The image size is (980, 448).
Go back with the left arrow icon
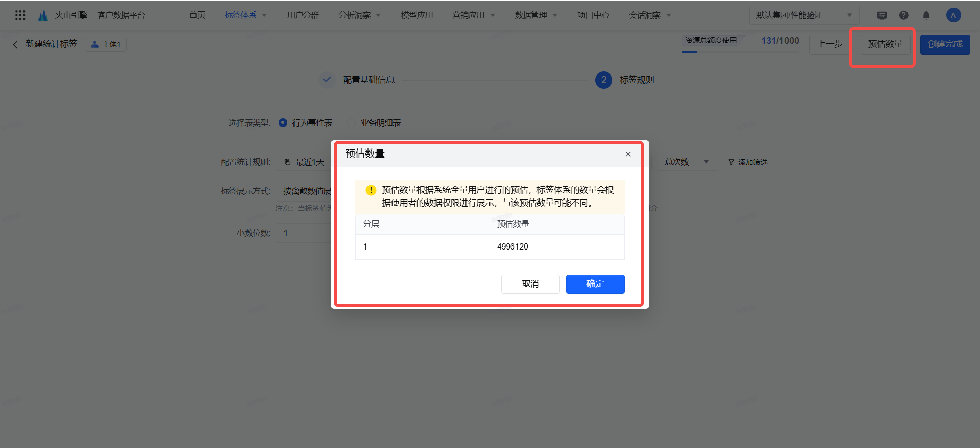click(x=15, y=44)
